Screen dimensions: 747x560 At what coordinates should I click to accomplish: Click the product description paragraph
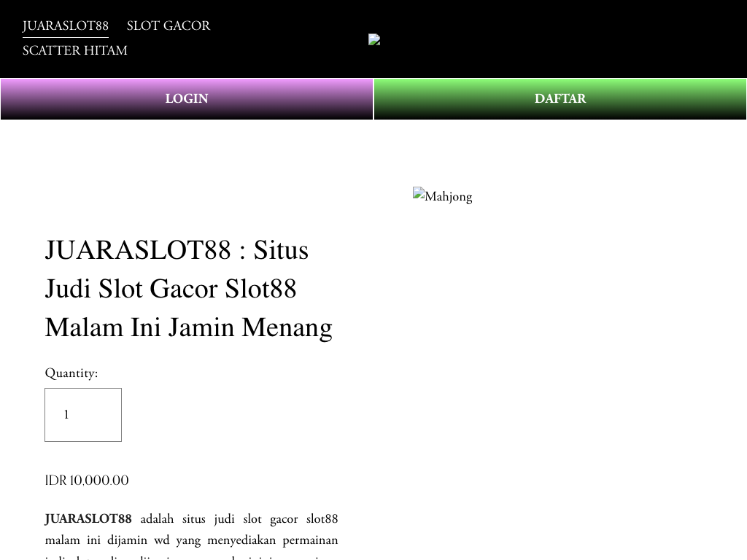[191, 540]
